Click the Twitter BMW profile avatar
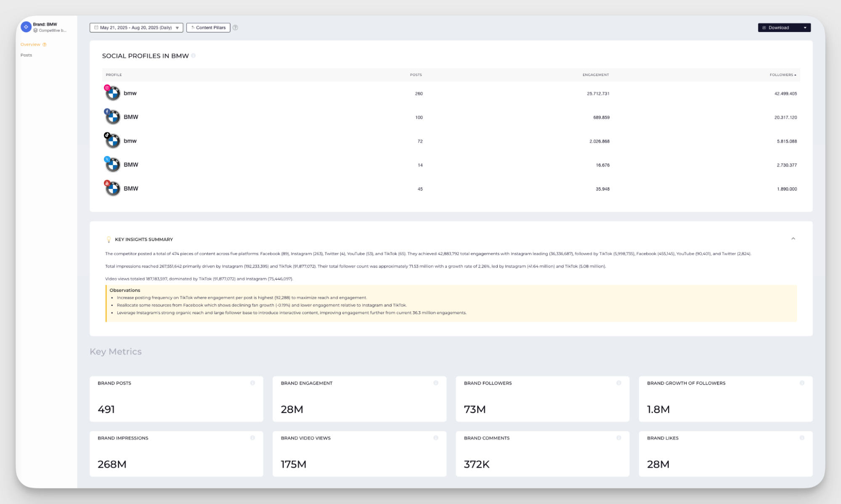The width and height of the screenshot is (841, 504). 113,165
